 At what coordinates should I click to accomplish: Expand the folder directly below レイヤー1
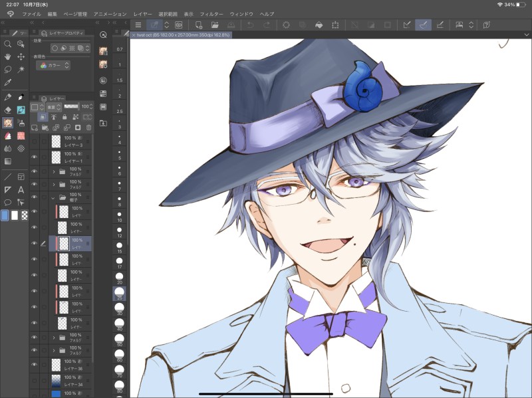pyautogui.click(x=54, y=172)
